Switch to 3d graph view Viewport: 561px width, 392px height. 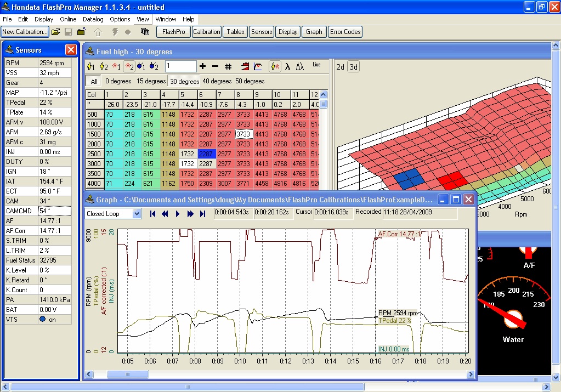(x=354, y=67)
